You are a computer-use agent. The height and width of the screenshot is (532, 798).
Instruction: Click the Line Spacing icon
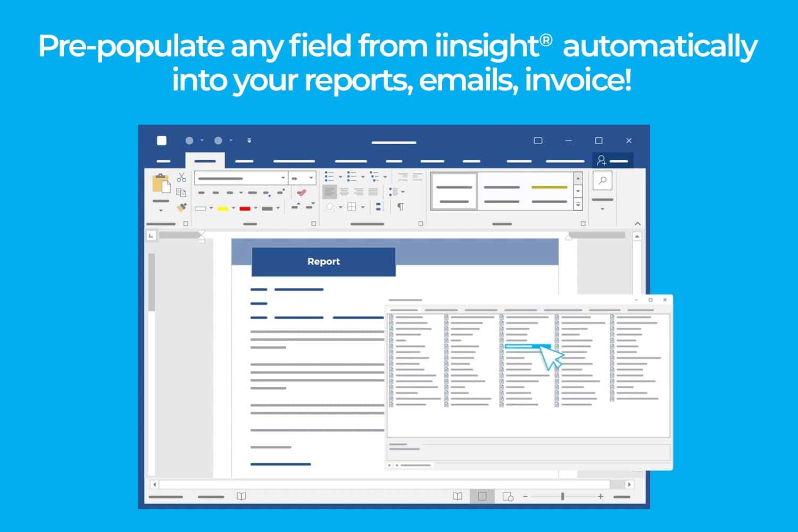tap(393, 192)
